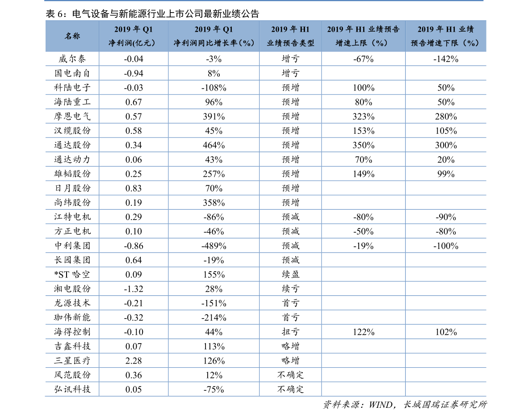Click last empty cell in 增速上限 column
This screenshot has height=419, width=532.
[x=363, y=389]
